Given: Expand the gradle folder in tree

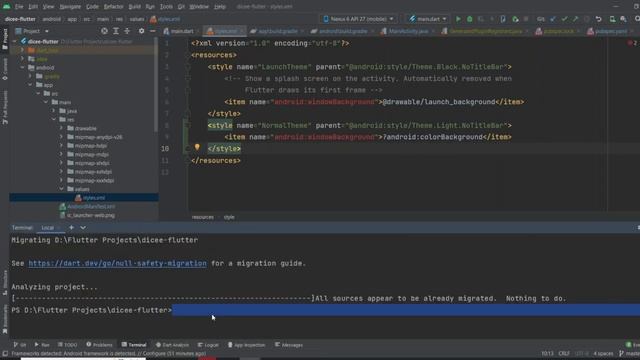Looking at the screenshot, I should point(30,76).
